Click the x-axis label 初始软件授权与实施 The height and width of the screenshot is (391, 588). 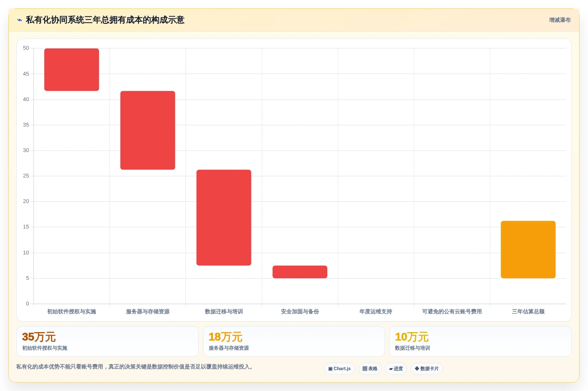pos(72,312)
